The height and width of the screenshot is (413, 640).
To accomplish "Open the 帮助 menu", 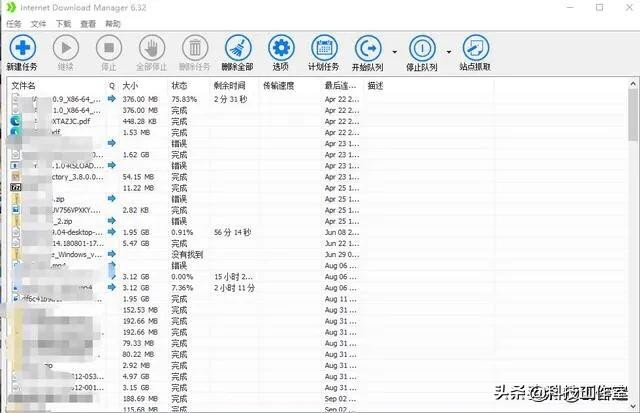I will [113, 23].
